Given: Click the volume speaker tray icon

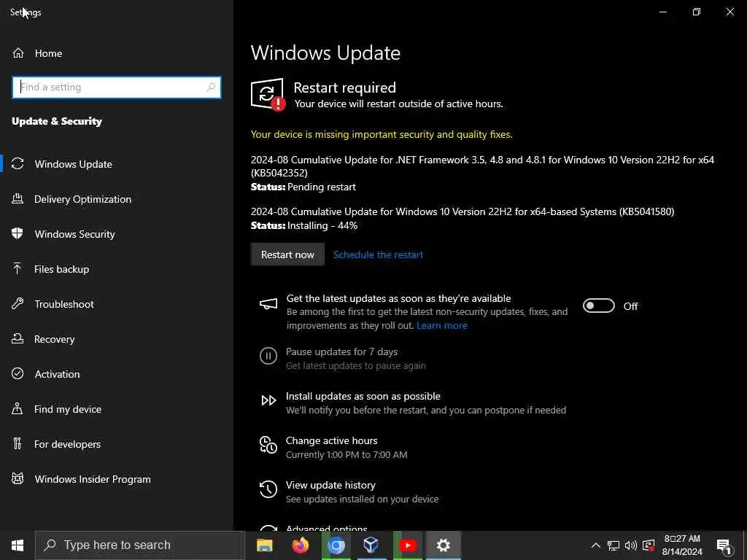Looking at the screenshot, I should 631,545.
